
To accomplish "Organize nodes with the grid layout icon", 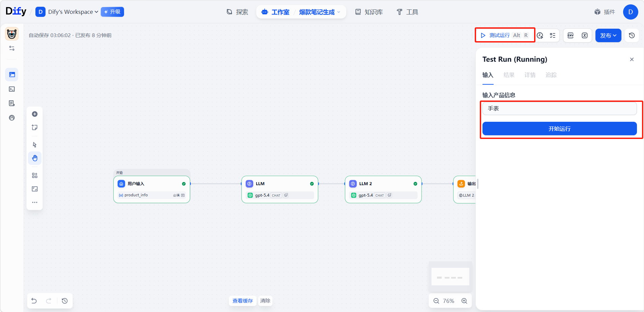I will pos(35,175).
